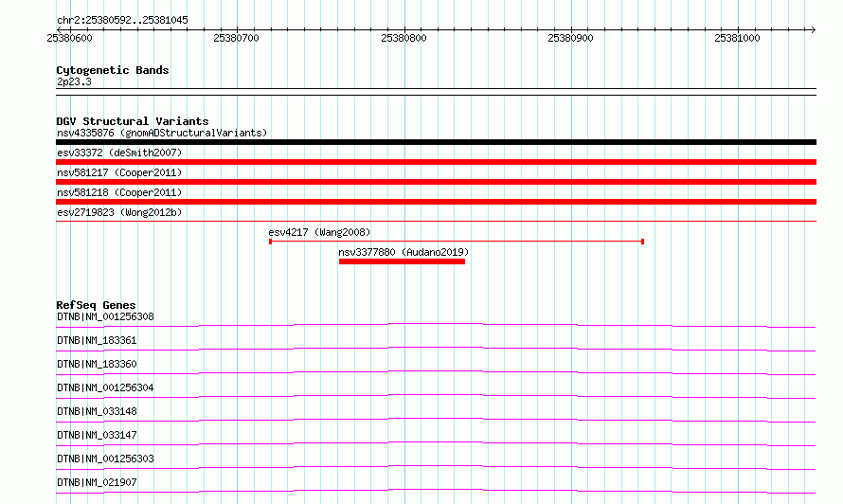
Task: Click the ruler's right arrowhead
Action: coord(814,29)
